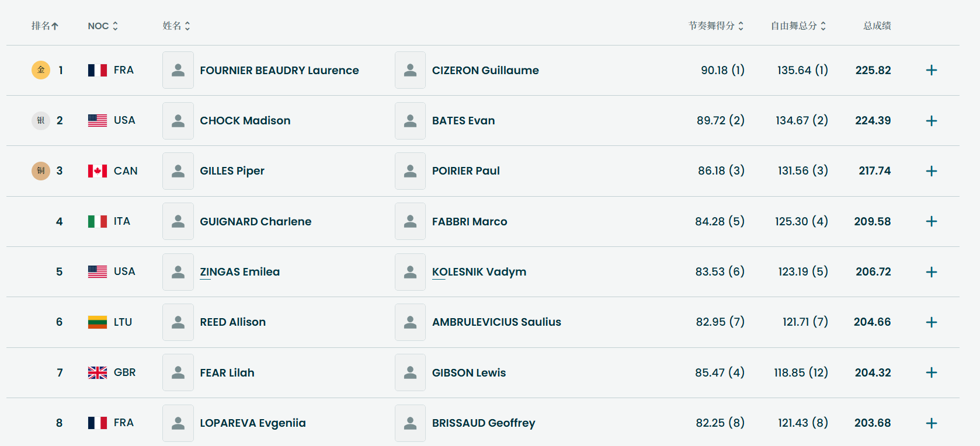Viewport: 980px width, 446px height.
Task: Click the silver medal icon
Action: pyautogui.click(x=41, y=121)
